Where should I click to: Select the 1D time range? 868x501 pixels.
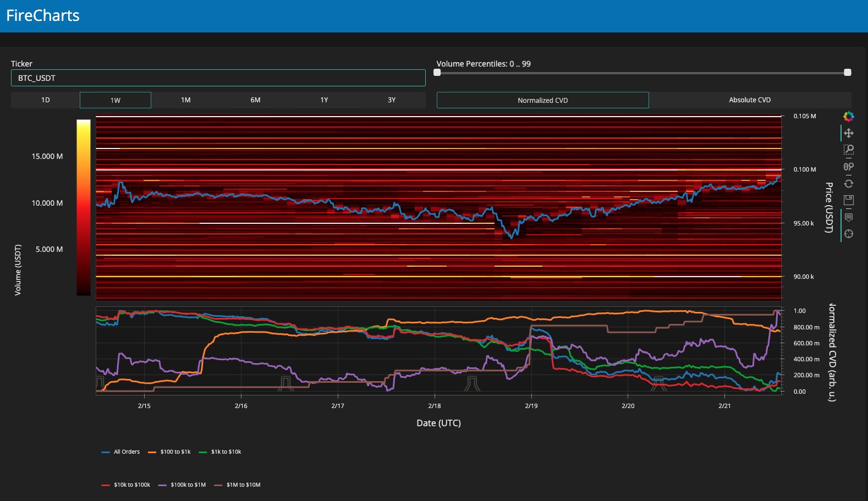tap(46, 100)
